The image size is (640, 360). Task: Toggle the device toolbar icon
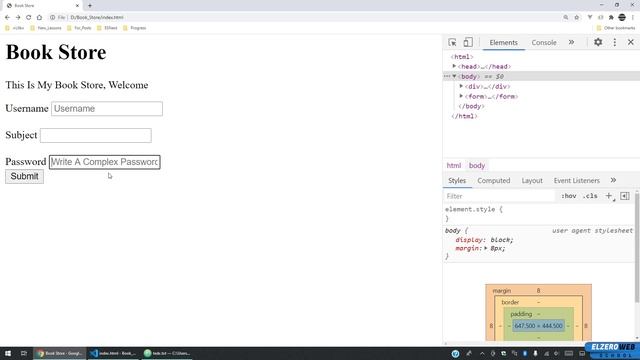pos(468,42)
